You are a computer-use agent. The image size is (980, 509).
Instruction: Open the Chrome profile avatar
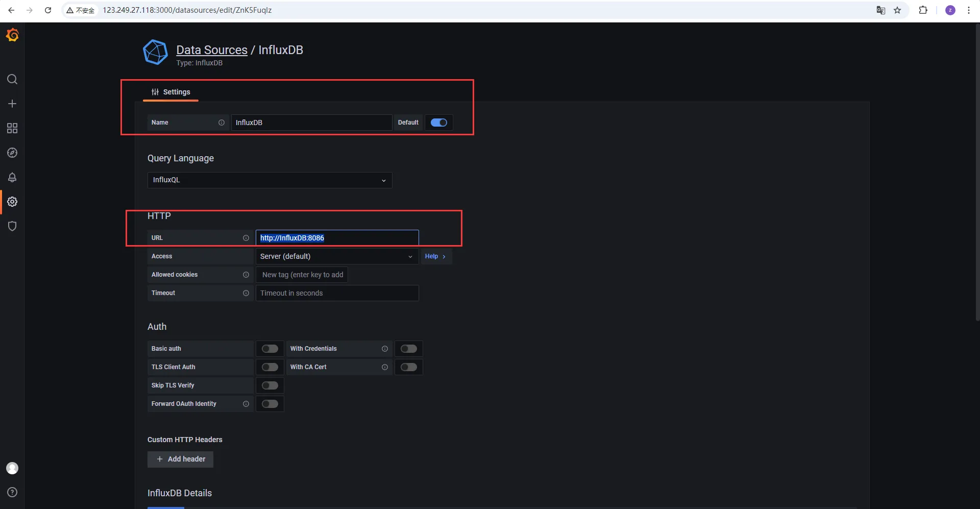click(x=950, y=10)
